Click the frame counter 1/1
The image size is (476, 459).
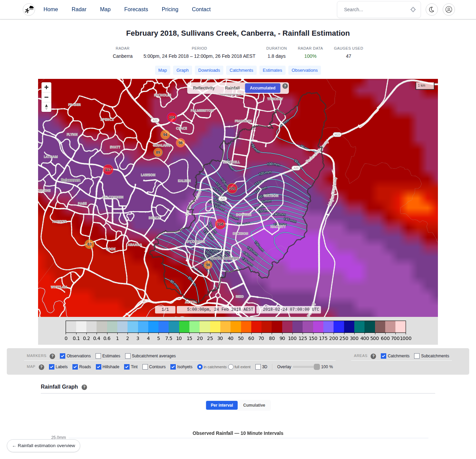pyautogui.click(x=165, y=310)
